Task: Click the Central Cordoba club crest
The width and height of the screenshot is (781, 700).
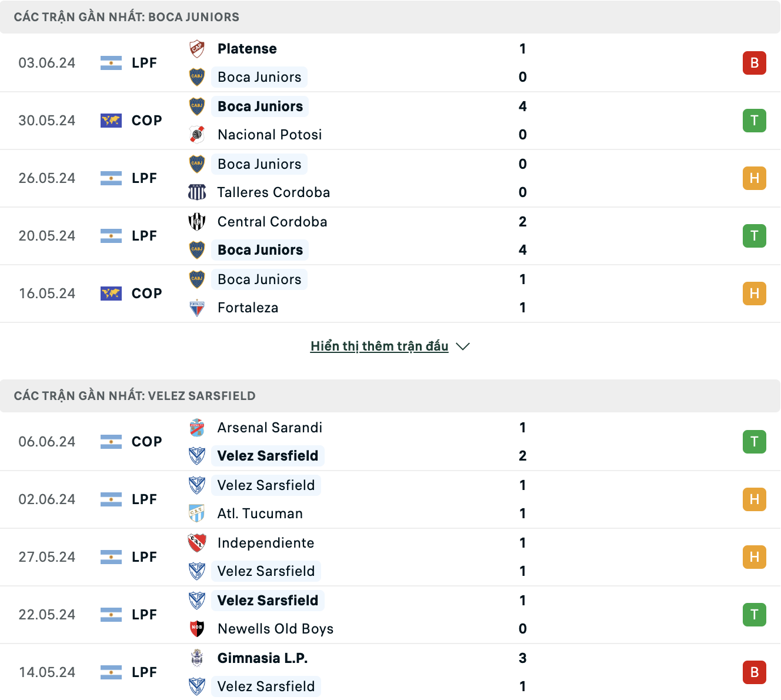Action: click(x=197, y=222)
